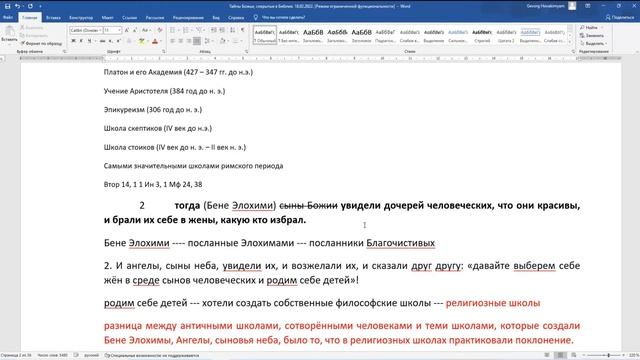The width and height of the screenshot is (640, 360).
Task: Switch to Web Layout view in status bar
Action: (574, 355)
